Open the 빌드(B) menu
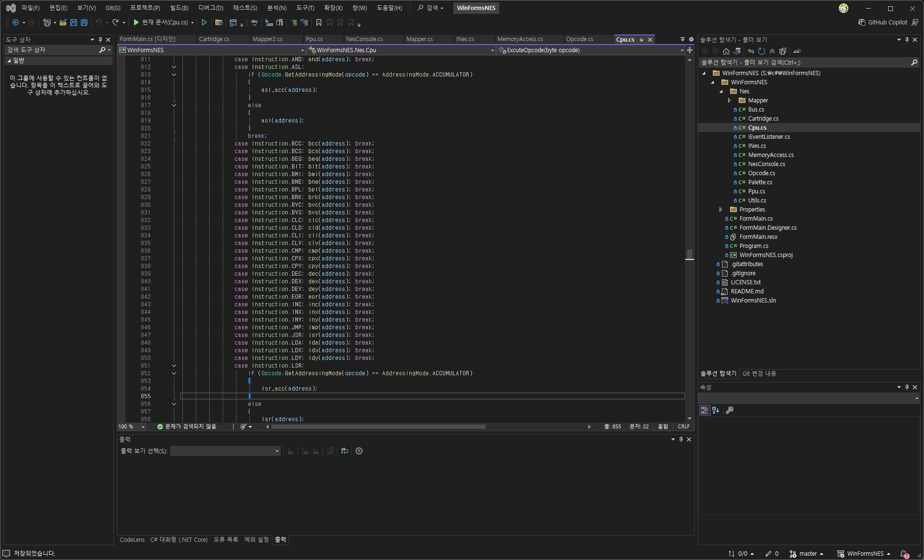Viewport: 924px width, 560px height. (x=179, y=8)
